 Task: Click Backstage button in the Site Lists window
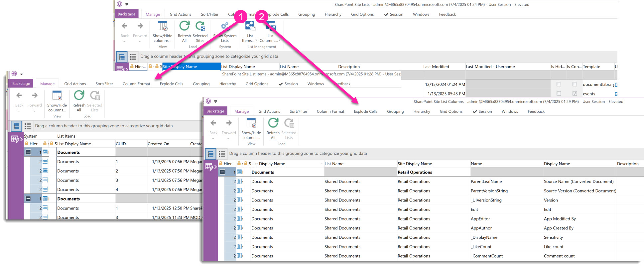pos(126,14)
